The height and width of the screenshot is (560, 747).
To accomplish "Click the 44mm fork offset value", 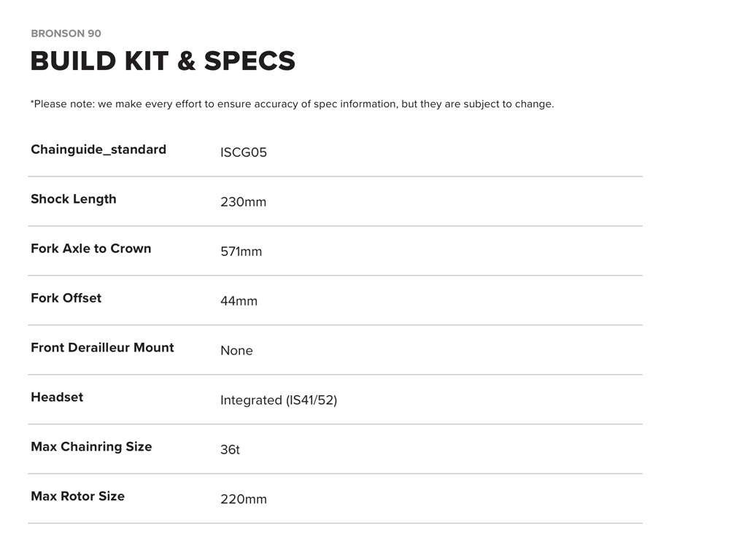I will coord(239,301).
